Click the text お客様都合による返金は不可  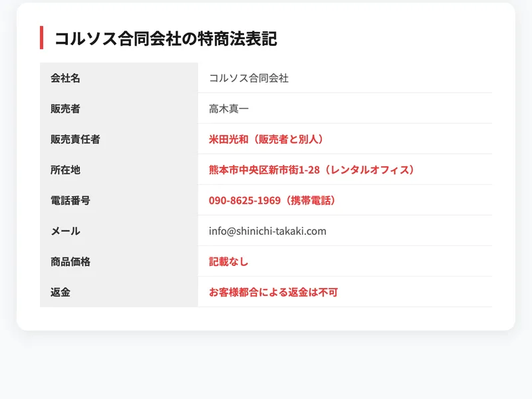(x=273, y=292)
